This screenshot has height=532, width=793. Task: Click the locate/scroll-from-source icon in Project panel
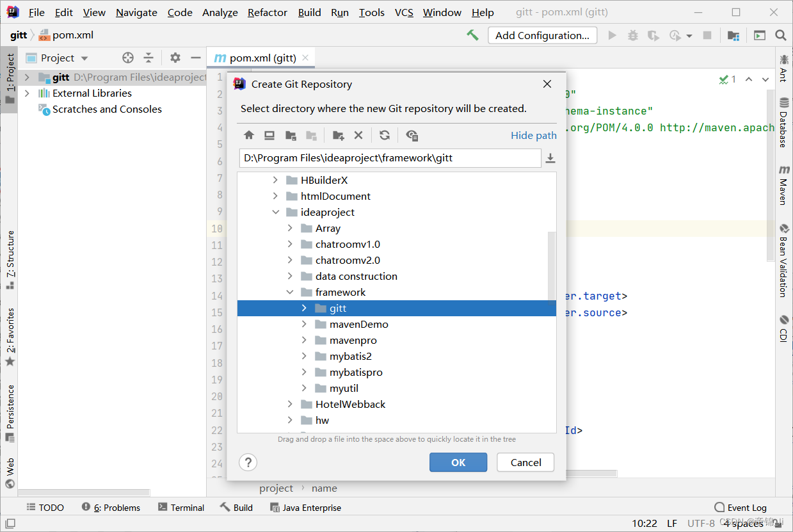pyautogui.click(x=128, y=58)
